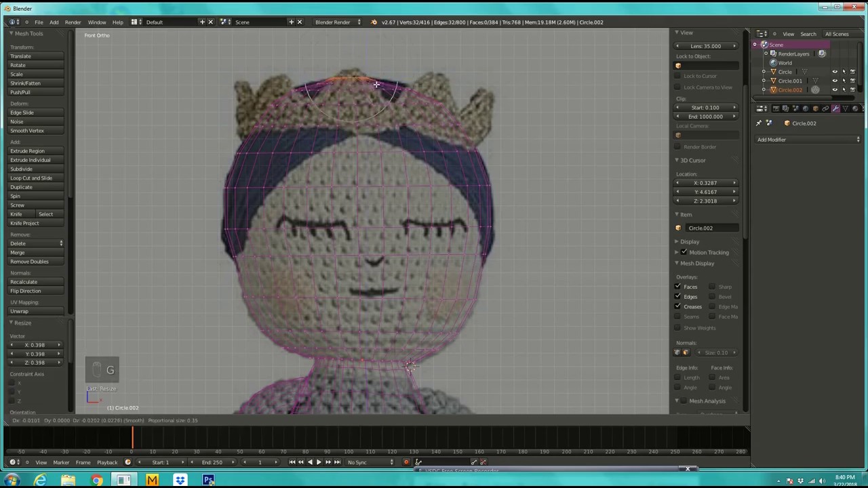
Task: Open the Render Layers properties tab icon
Action: point(786,108)
